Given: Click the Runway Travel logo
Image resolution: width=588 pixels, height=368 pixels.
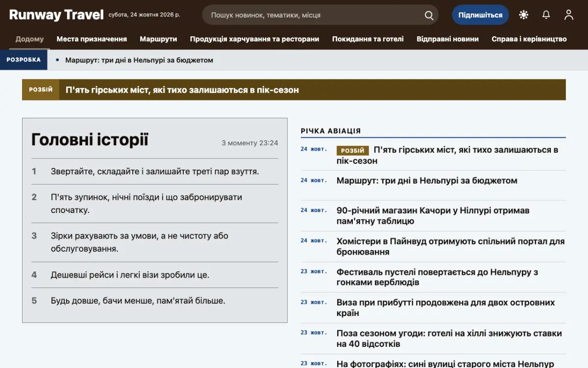Looking at the screenshot, I should pyautogui.click(x=56, y=15).
